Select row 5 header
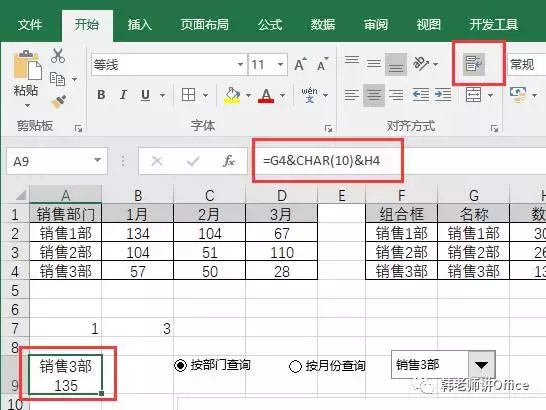The width and height of the screenshot is (546, 410). pos(15,290)
